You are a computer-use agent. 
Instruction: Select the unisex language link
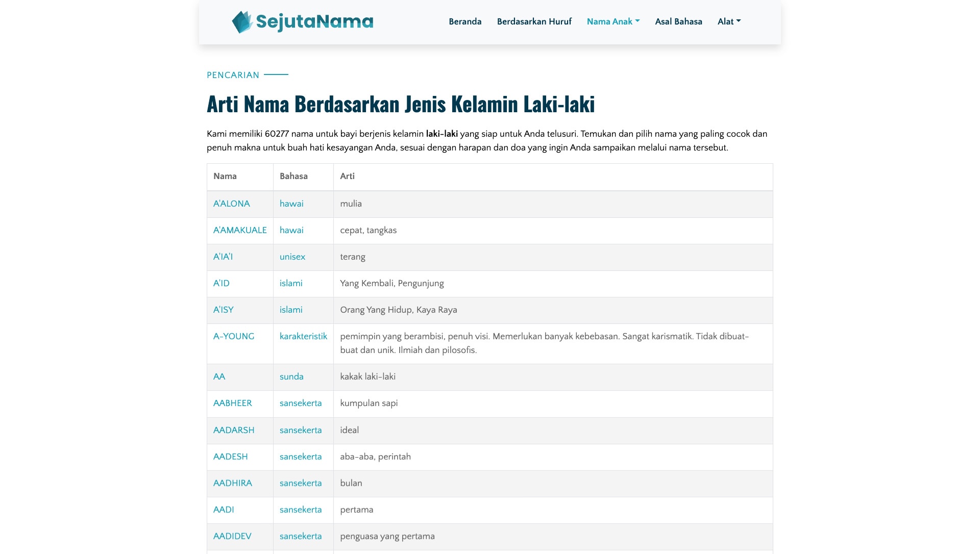[292, 257]
